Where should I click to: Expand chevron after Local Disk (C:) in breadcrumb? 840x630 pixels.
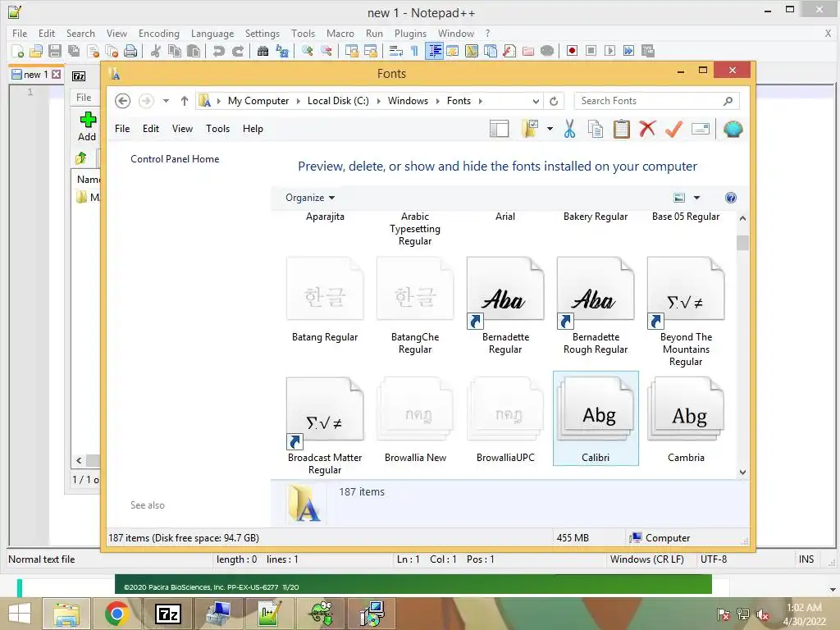click(x=378, y=101)
